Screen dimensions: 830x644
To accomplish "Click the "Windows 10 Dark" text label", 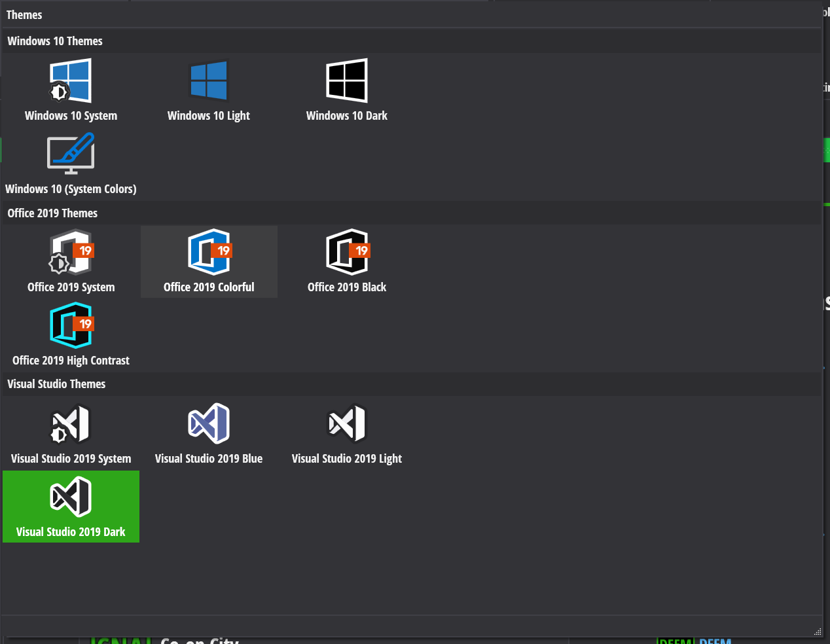I will [347, 116].
